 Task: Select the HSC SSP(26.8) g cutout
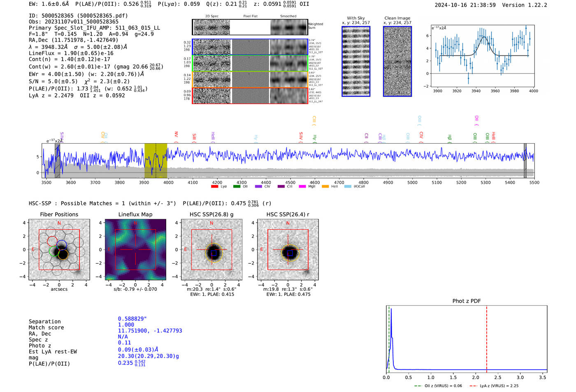[211, 250]
